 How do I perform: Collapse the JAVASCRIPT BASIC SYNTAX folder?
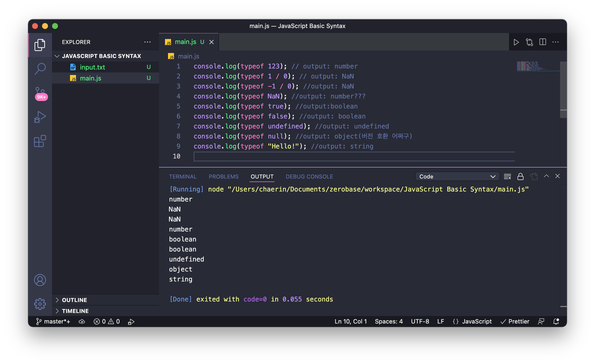[101, 56]
